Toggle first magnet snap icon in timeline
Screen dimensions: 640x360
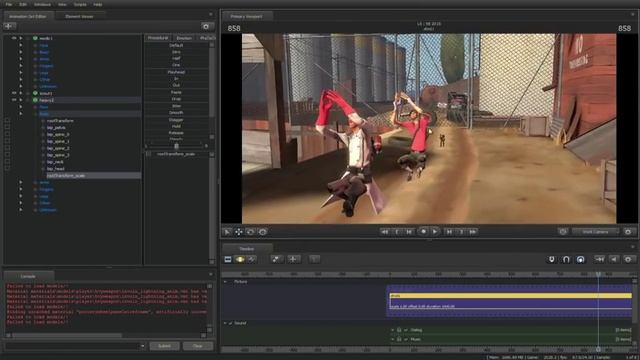tap(551, 259)
